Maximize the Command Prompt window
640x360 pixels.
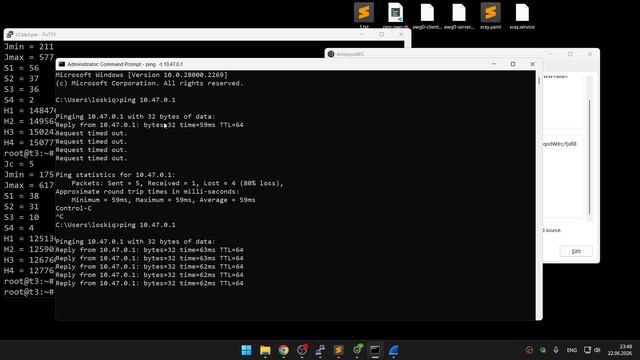513,64
